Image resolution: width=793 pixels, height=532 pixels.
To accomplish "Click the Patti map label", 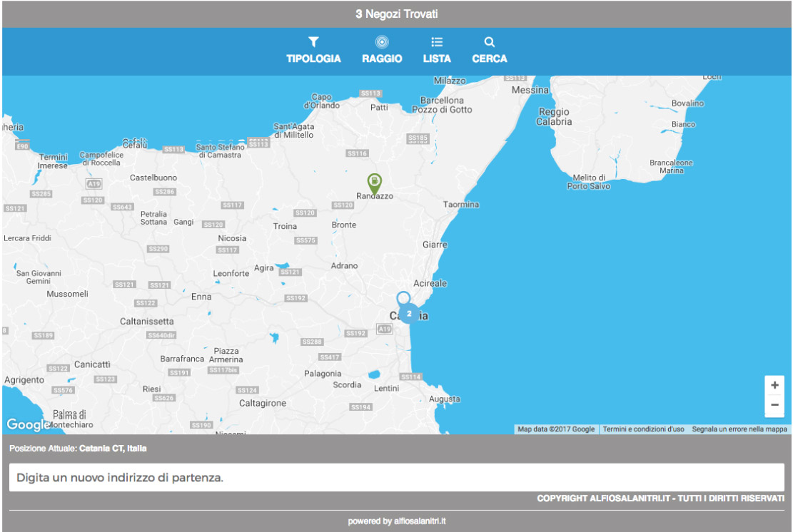I will 379,107.
